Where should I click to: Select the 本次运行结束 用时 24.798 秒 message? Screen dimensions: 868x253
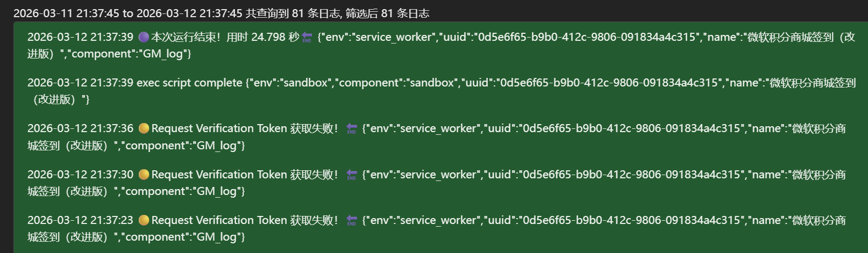(x=225, y=37)
